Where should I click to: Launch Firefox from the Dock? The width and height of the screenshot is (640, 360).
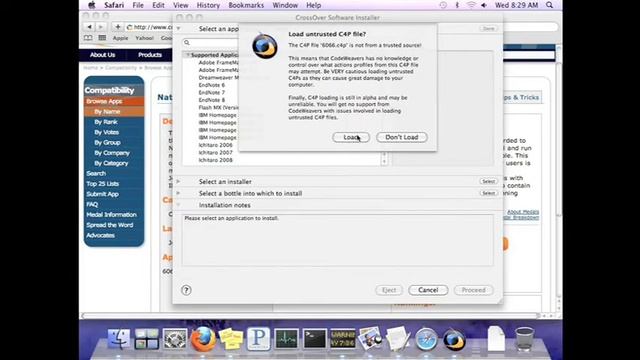tap(203, 339)
